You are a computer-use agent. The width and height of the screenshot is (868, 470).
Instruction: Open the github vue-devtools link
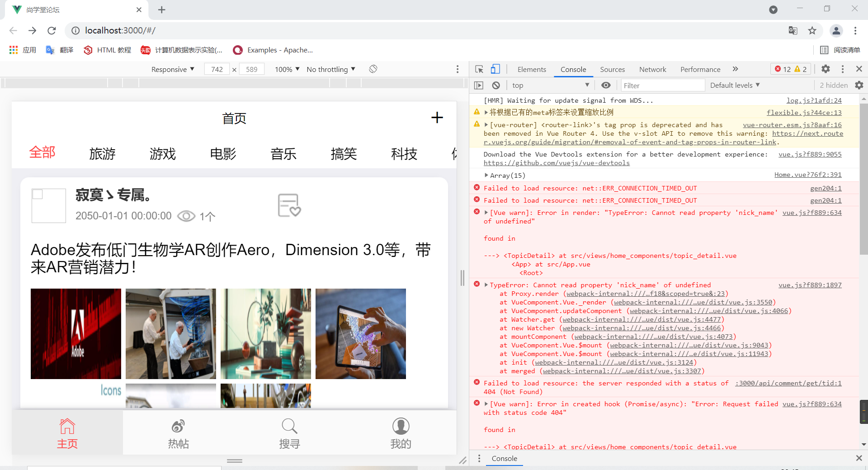(x=557, y=163)
